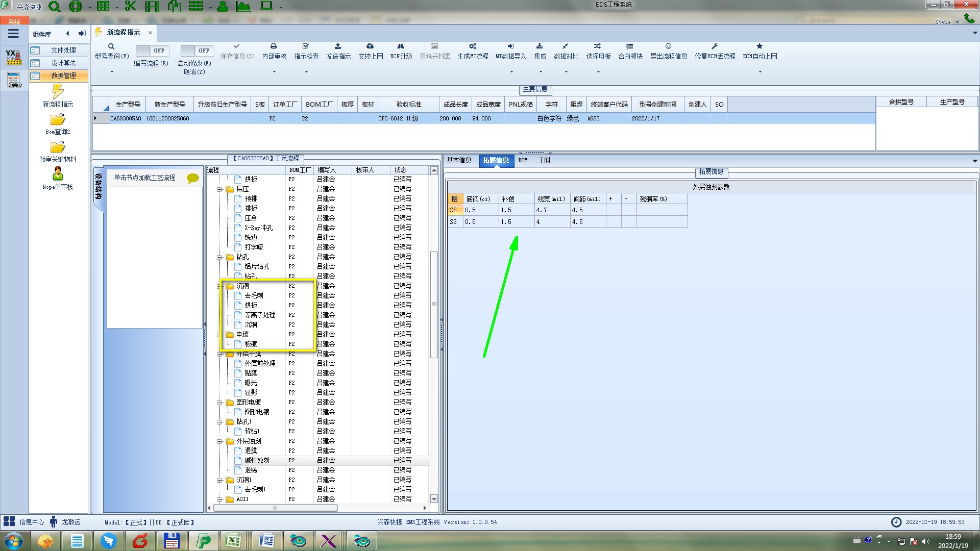Open the Bom查询2 folder icon
Viewport: 980px width, 551px height.
tap(58, 120)
